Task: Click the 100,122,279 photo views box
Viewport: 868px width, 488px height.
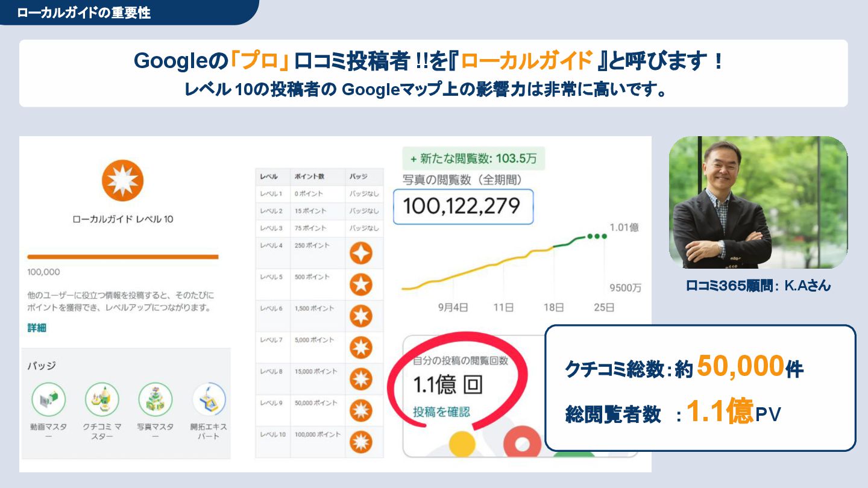Action: [463, 207]
